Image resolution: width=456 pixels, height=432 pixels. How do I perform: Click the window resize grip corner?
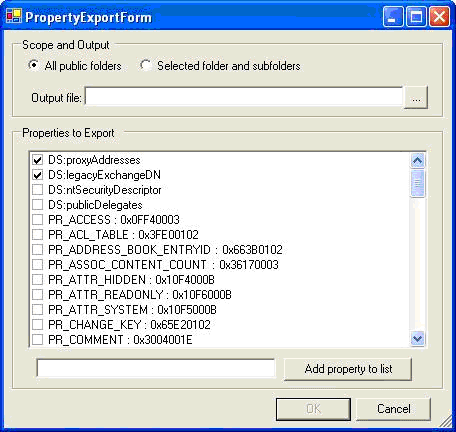(446, 422)
